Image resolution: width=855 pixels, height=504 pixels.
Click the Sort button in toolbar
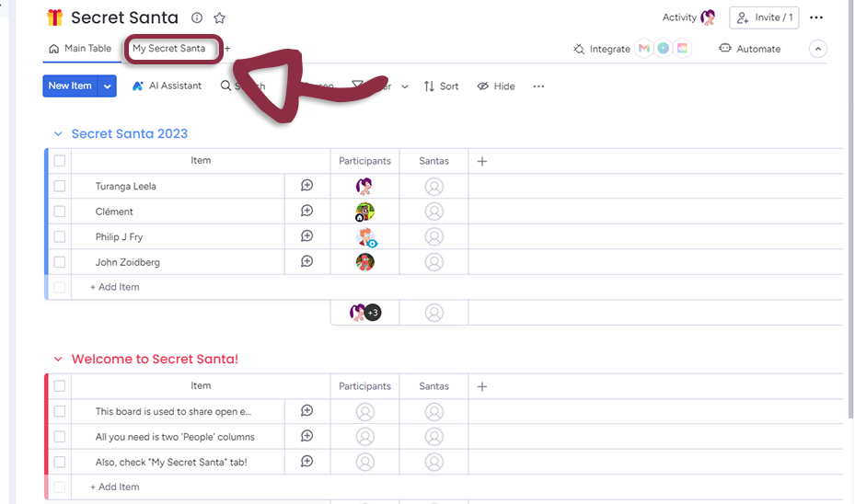[x=441, y=86]
